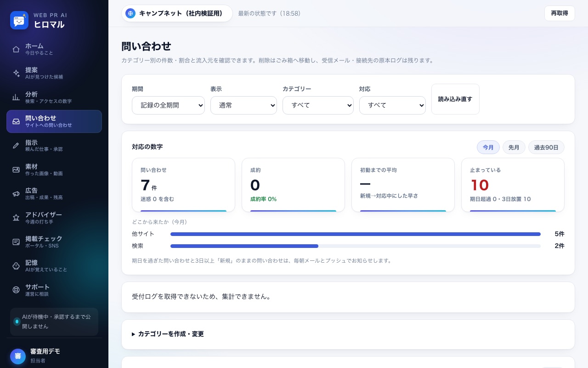Click the 読み込み直す button
The width and height of the screenshot is (588, 368).
(x=455, y=99)
